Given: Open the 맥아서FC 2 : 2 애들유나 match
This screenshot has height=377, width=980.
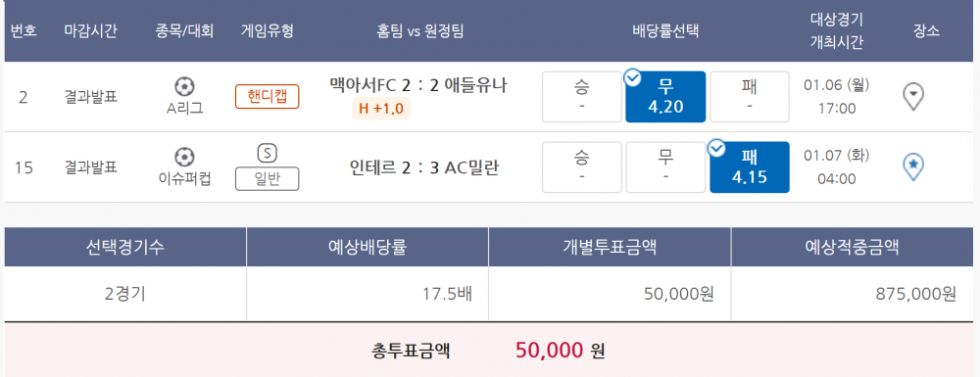Looking at the screenshot, I should (418, 85).
